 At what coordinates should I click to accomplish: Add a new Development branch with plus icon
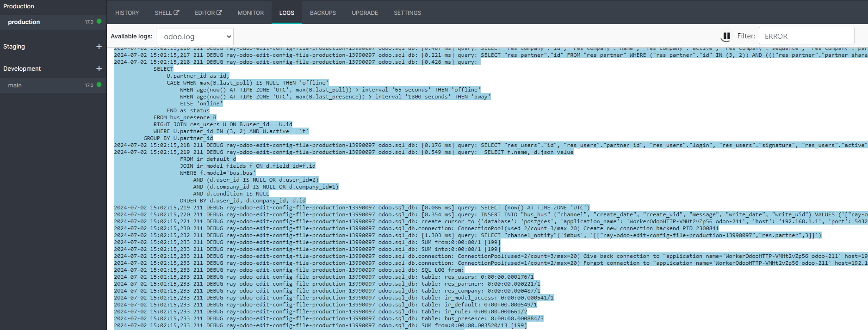pos(99,68)
